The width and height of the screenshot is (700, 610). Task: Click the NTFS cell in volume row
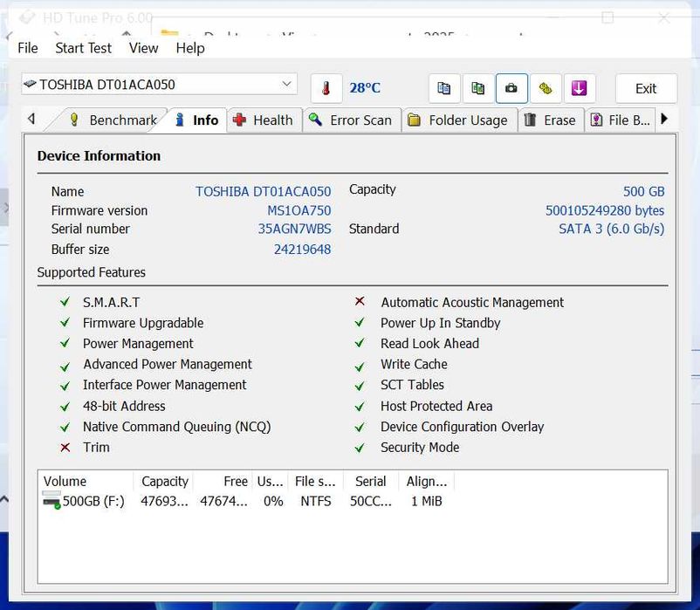tap(316, 501)
